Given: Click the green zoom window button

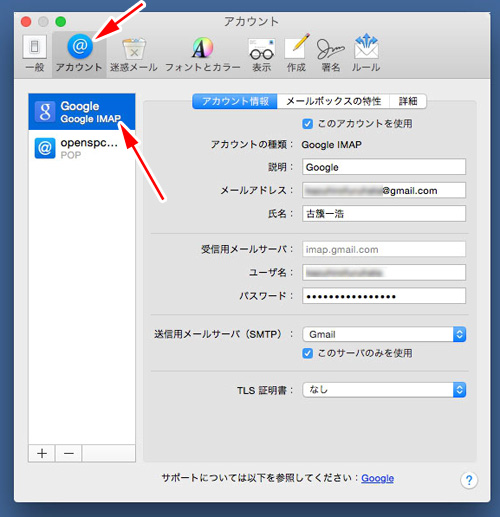Looking at the screenshot, I should coord(61,22).
